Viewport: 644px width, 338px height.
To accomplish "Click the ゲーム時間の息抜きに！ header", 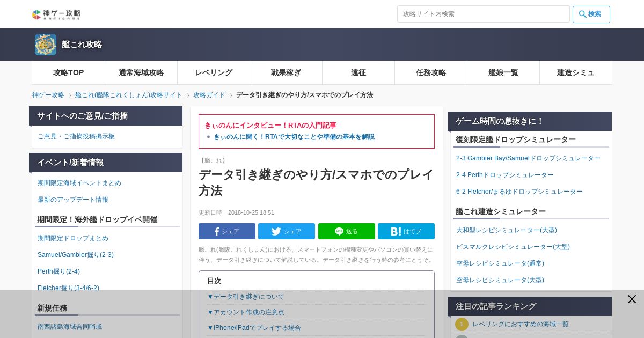I will 530,121.
